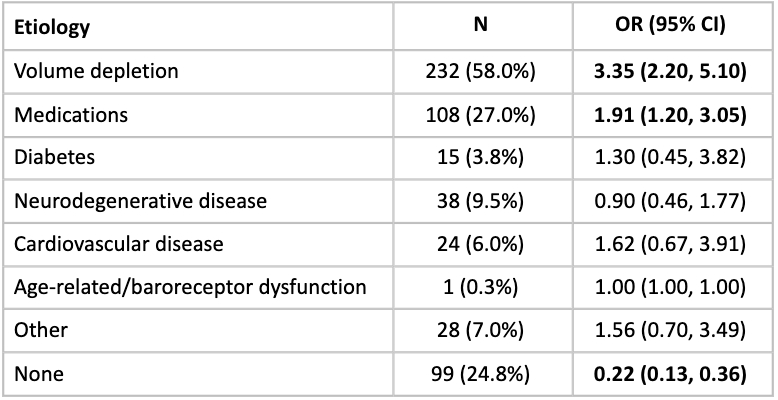Select the Cardiovascular disease label
Viewport: 778px width, 400px height.
point(117,244)
